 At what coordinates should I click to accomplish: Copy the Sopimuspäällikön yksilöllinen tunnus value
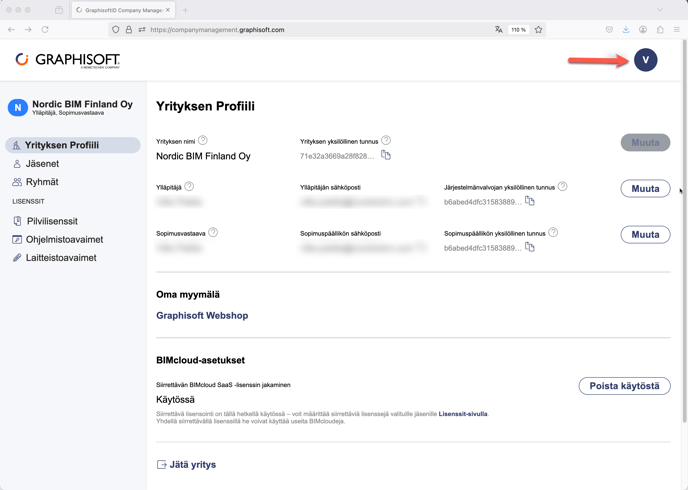pos(530,247)
